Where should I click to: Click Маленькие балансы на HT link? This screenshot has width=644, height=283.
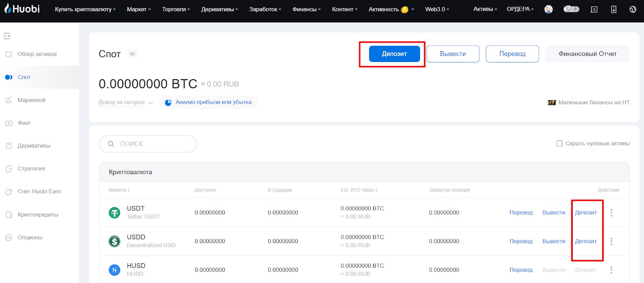pos(594,102)
